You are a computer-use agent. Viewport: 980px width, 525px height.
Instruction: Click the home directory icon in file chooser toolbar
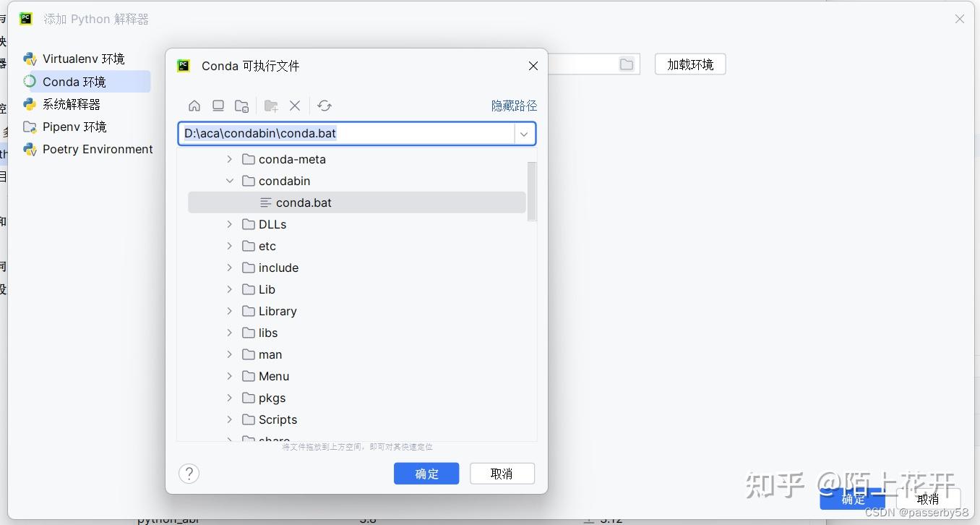[x=194, y=106]
